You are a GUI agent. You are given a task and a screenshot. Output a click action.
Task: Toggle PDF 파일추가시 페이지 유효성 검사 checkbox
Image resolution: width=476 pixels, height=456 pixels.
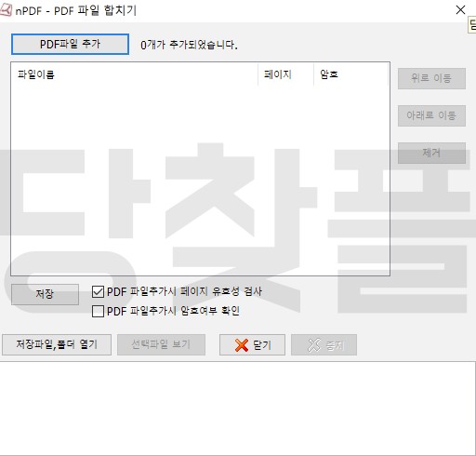point(98,292)
